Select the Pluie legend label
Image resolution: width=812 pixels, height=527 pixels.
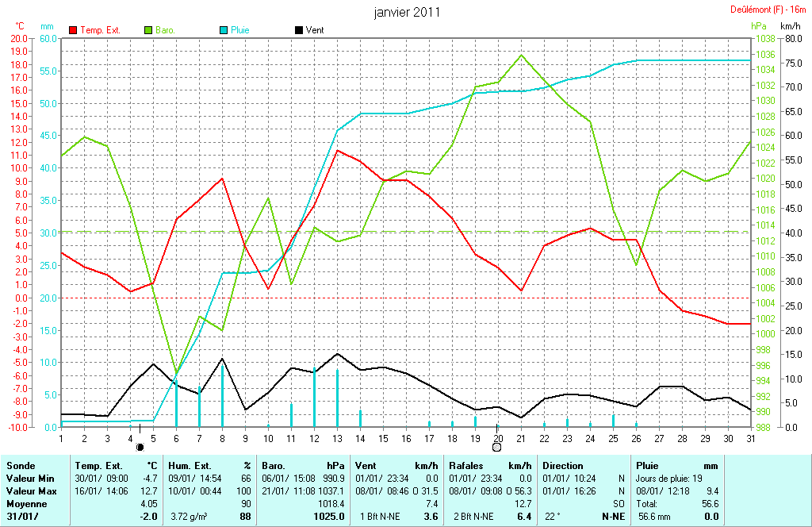point(240,30)
